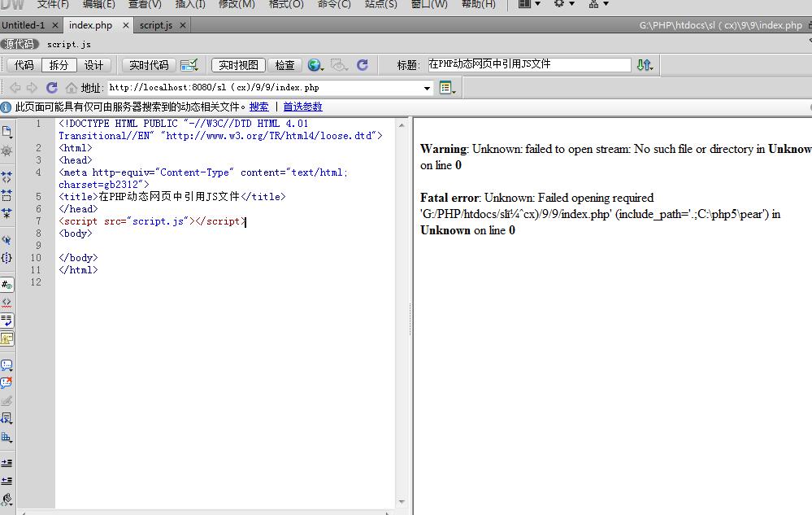
Task: Click the browser back arrow
Action: point(15,88)
